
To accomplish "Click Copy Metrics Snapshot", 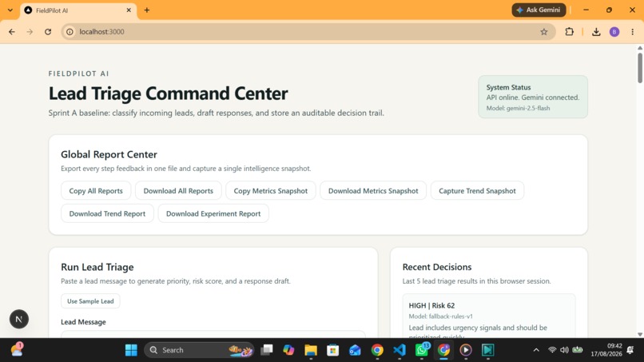I will click(x=271, y=191).
